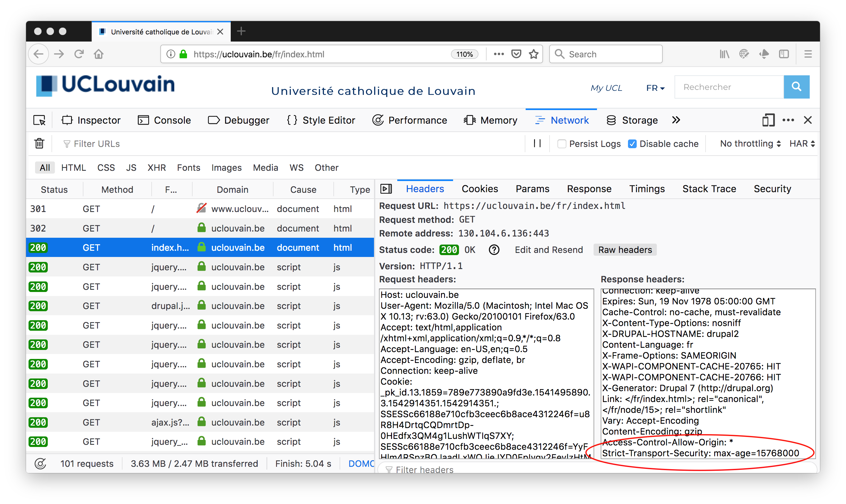Show site information icon in URL bar
Viewport: 846px width, 504px height.
[171, 54]
